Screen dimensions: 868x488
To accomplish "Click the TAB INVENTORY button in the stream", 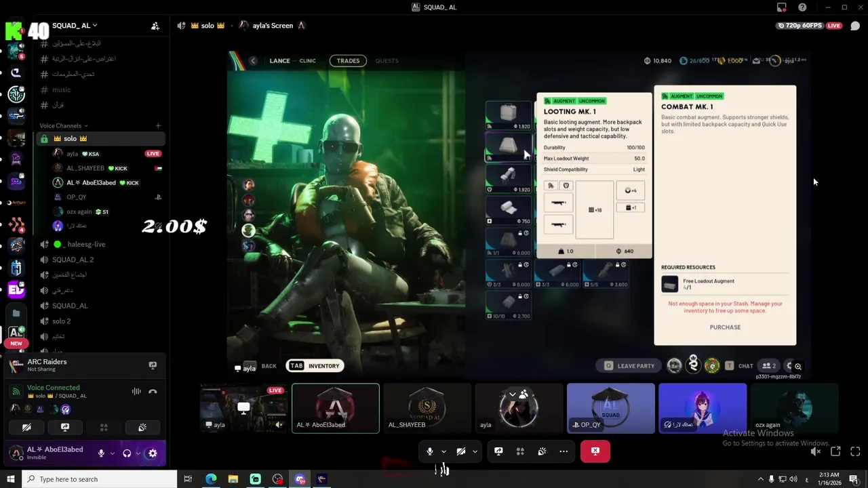I will click(x=315, y=366).
